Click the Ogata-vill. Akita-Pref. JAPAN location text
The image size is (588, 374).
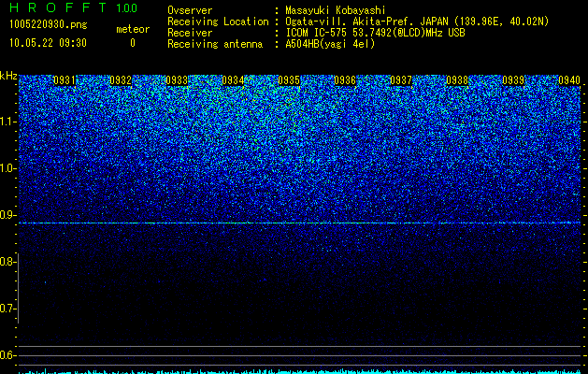(x=417, y=22)
